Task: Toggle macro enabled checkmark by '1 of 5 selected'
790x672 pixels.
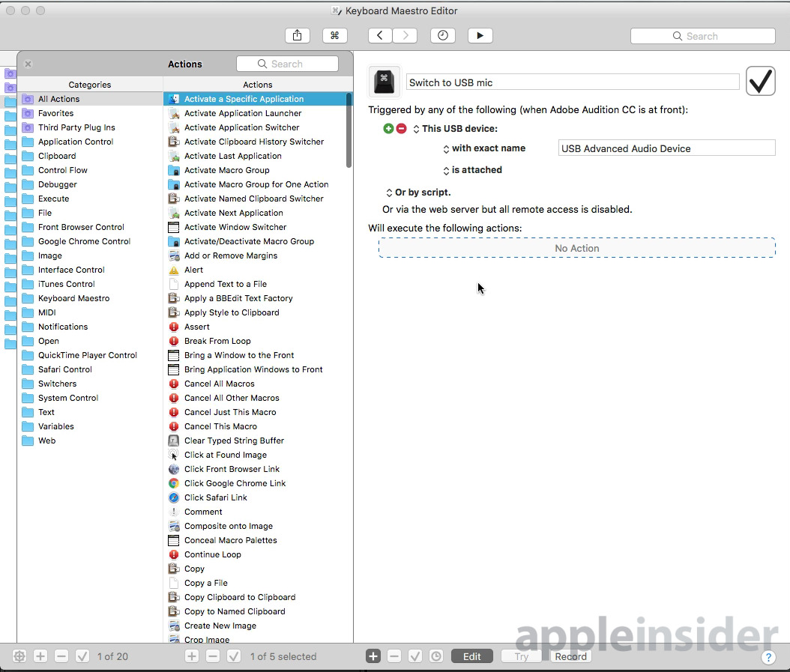Action: coord(234,656)
